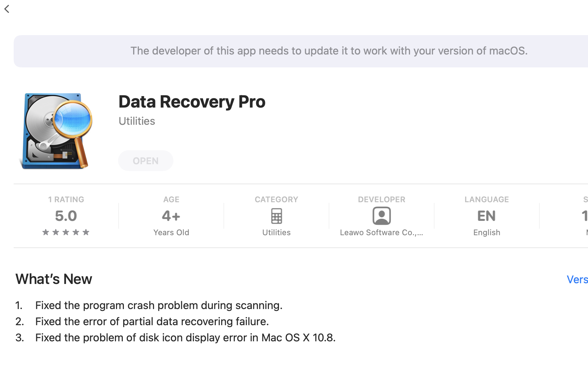Viewport: 588px width, 370px height.
Task: Click the developer profile silhouette icon
Action: [x=381, y=215]
